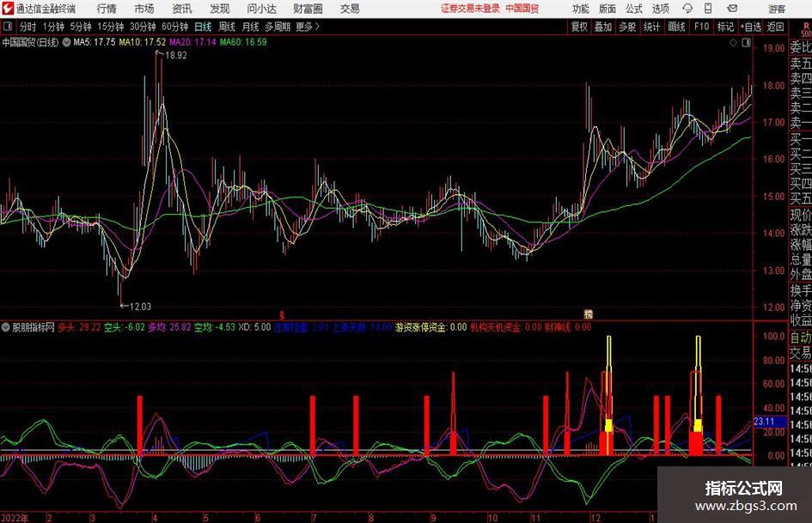Open the 交易 menu

coord(350,9)
